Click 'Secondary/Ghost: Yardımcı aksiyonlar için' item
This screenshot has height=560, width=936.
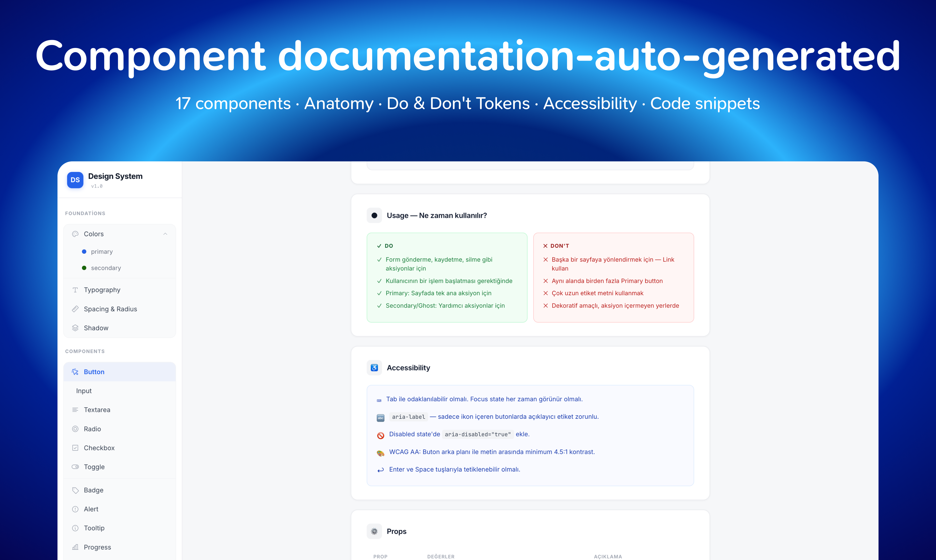click(445, 306)
